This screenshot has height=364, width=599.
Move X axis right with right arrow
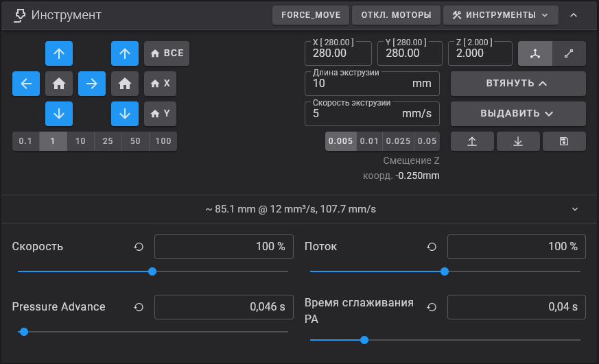coord(92,84)
